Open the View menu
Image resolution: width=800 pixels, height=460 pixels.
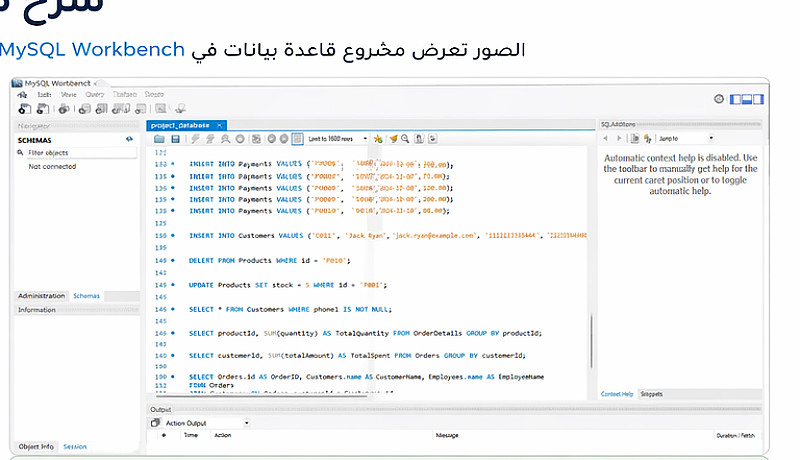pos(68,94)
